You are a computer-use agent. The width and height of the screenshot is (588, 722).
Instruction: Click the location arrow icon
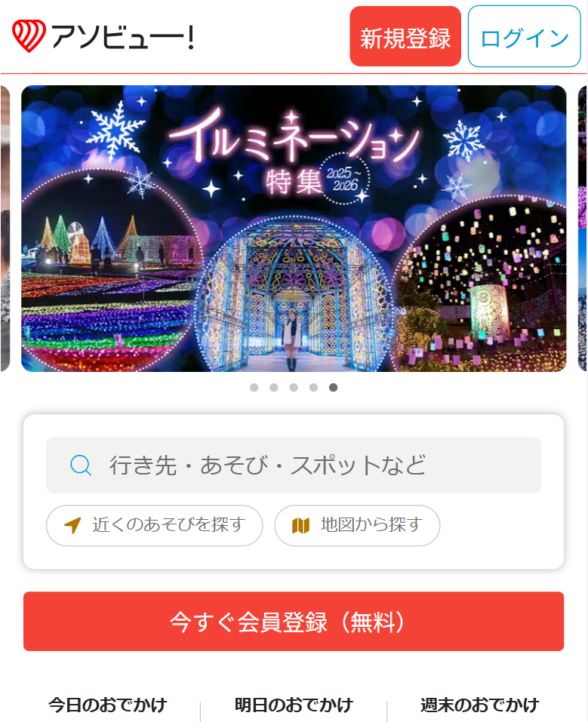coord(72,525)
